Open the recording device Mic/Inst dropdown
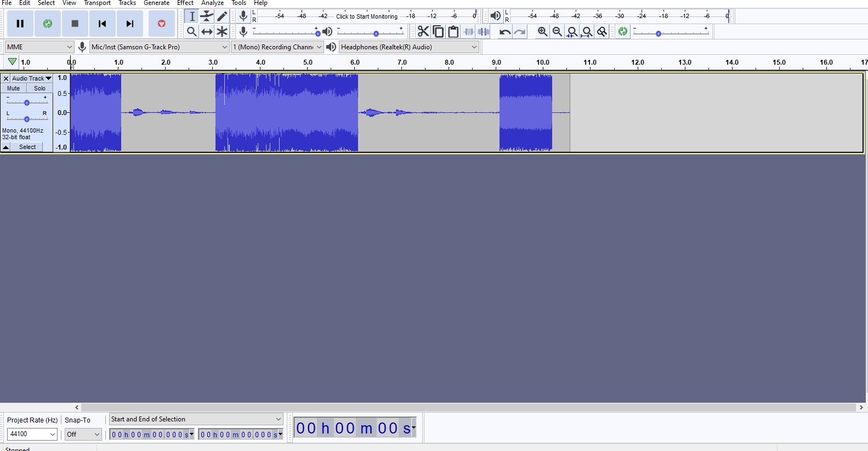 159,47
